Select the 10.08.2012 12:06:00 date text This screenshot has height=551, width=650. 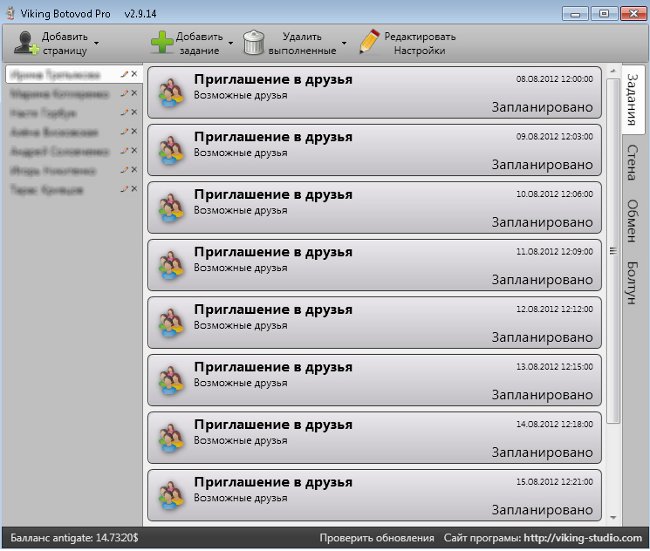point(554,194)
